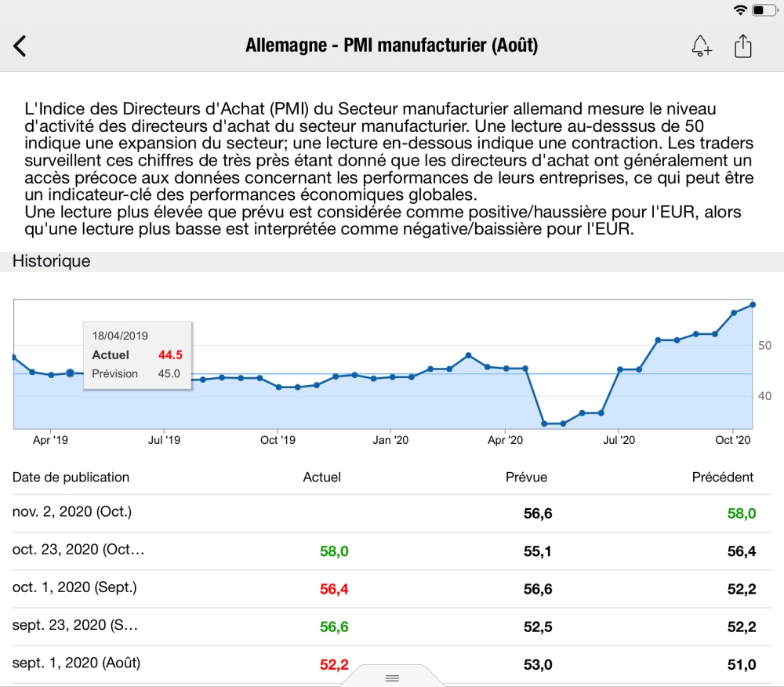
Task: Click the green 58,0 actual value
Action: tap(334, 551)
